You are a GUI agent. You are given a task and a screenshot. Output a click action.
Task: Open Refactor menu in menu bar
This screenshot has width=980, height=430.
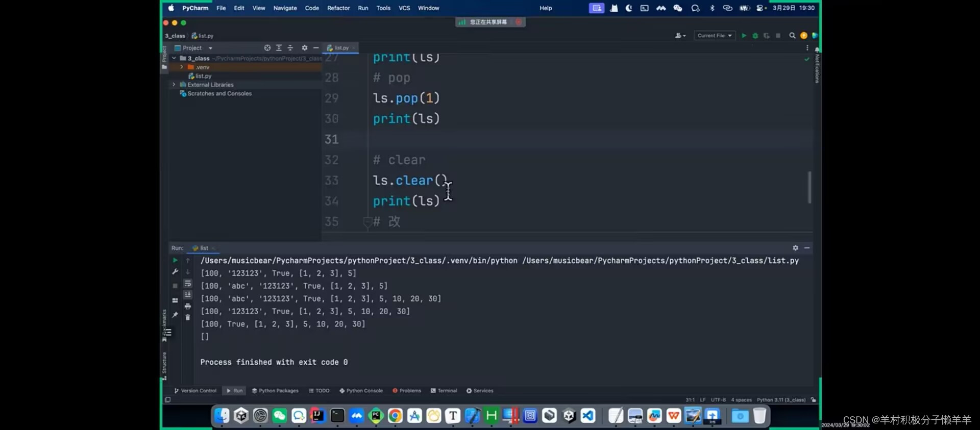pyautogui.click(x=338, y=8)
